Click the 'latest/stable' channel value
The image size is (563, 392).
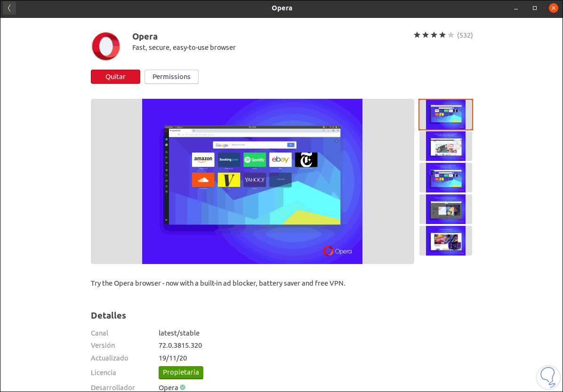pos(179,333)
